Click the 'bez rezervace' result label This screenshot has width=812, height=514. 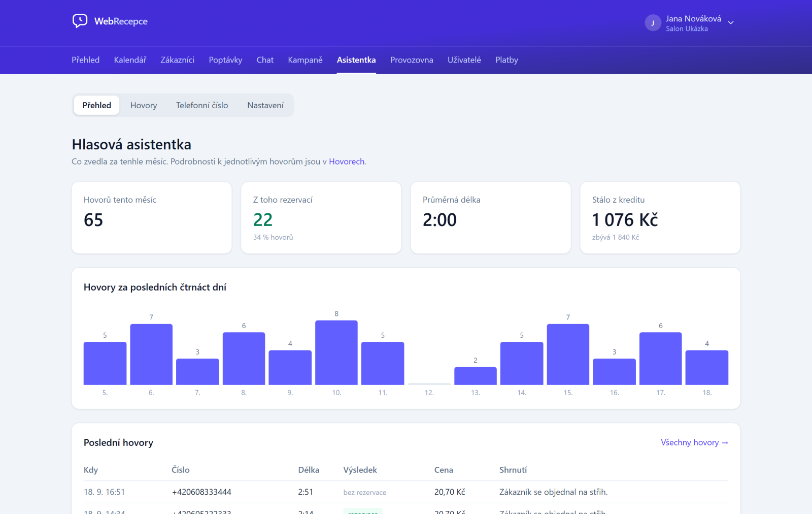pos(365,493)
